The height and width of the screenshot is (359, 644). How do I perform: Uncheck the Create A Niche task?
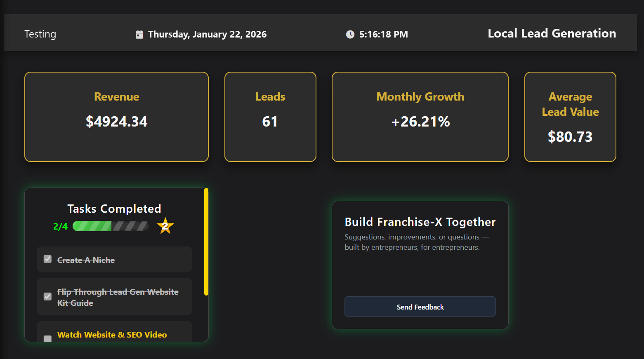click(47, 259)
